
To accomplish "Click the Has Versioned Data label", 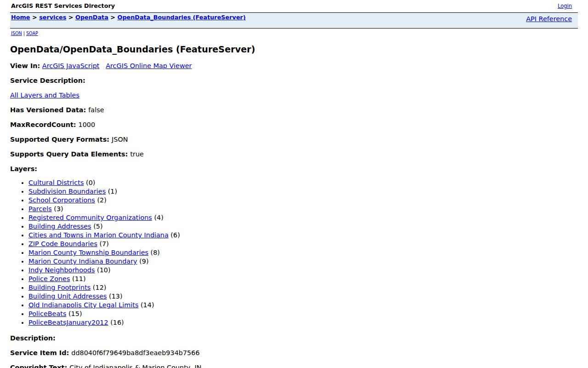I will point(48,110).
